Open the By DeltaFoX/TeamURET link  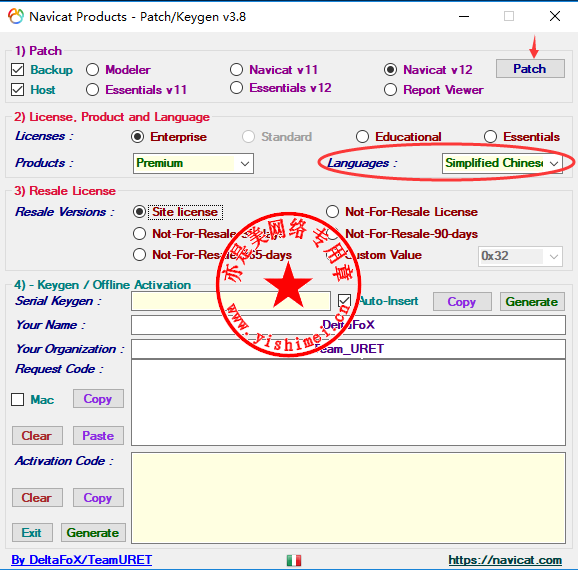click(81, 560)
